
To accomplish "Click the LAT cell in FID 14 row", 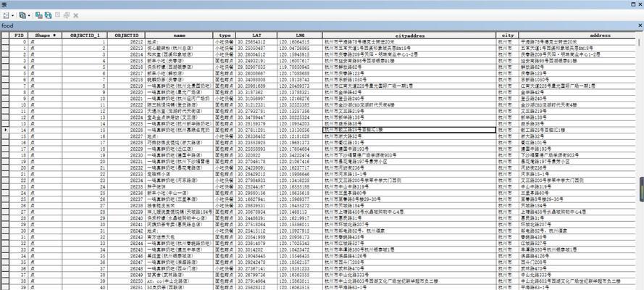I will (x=256, y=130).
